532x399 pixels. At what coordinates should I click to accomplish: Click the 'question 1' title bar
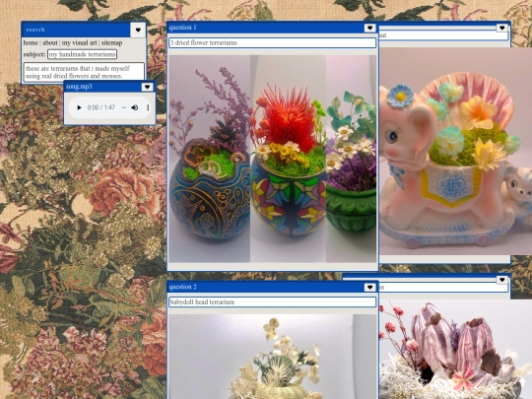pos(273,28)
